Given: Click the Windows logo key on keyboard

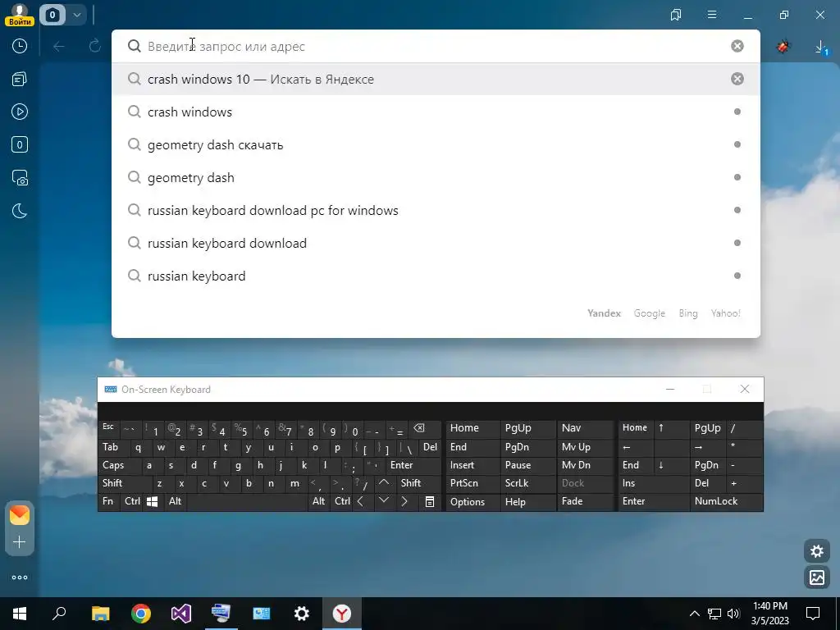Looking at the screenshot, I should pyautogui.click(x=152, y=501).
